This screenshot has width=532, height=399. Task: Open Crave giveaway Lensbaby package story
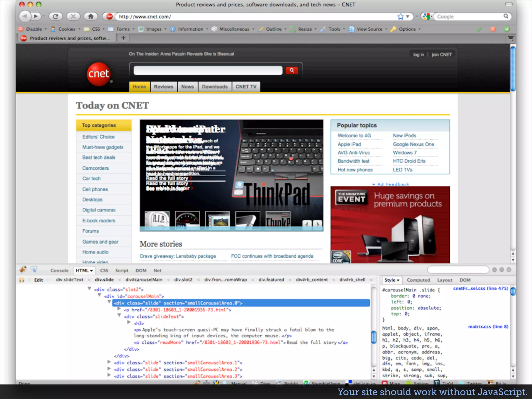178,256
